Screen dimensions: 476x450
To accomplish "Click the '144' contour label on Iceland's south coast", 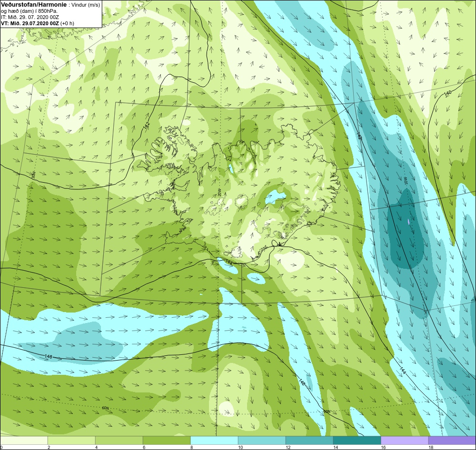I will (229, 262).
